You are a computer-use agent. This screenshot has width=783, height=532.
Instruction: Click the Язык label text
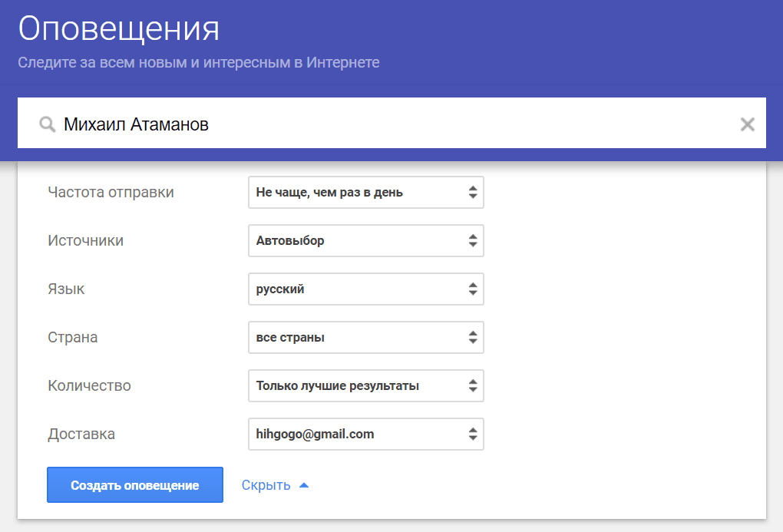pyautogui.click(x=66, y=289)
